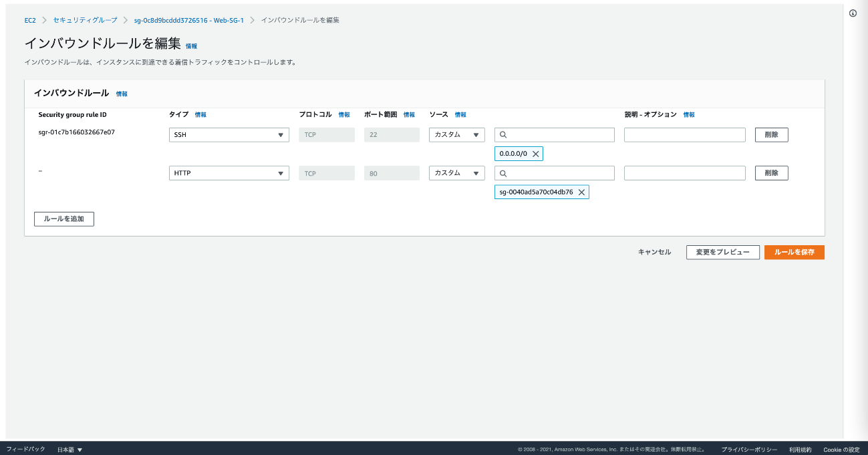The image size is (868, 455).
Task: Open フィードバック in the footer
Action: [x=25, y=449]
